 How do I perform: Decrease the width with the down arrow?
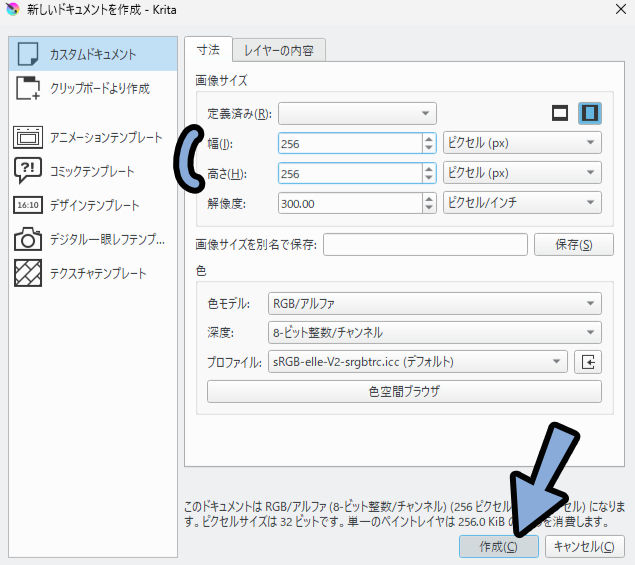(429, 148)
